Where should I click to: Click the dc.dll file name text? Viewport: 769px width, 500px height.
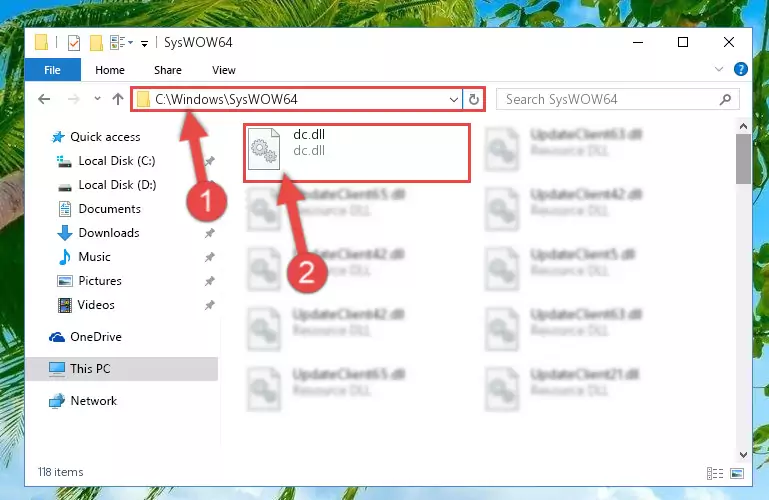tap(309, 134)
